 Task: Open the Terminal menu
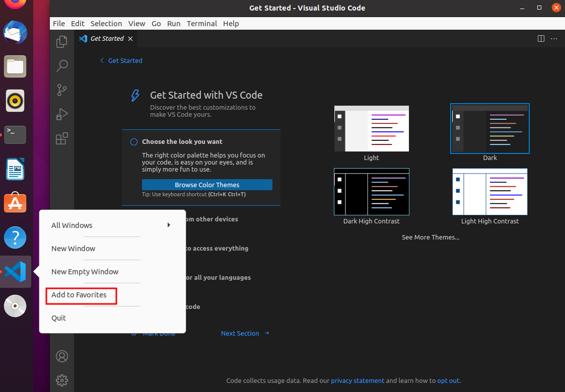202,23
